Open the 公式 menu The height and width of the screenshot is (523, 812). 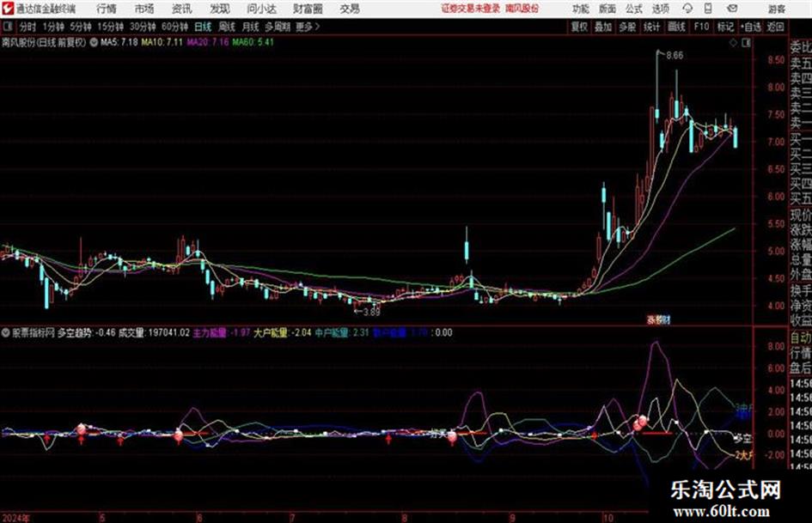(x=634, y=9)
